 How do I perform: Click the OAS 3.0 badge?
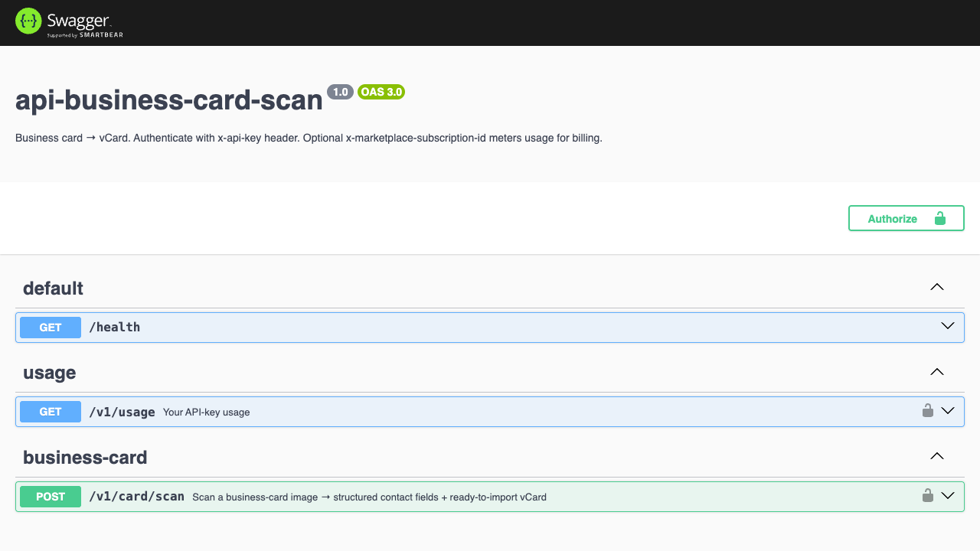[x=381, y=92]
